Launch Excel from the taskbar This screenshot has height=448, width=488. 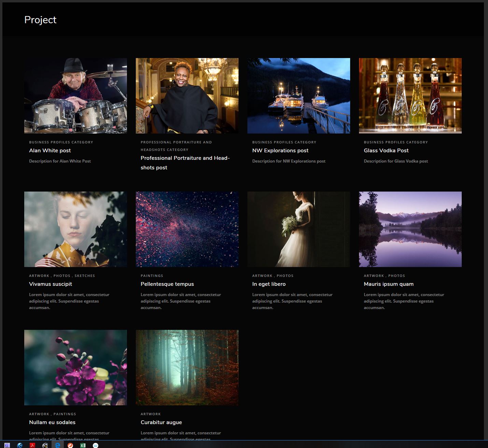click(83, 445)
